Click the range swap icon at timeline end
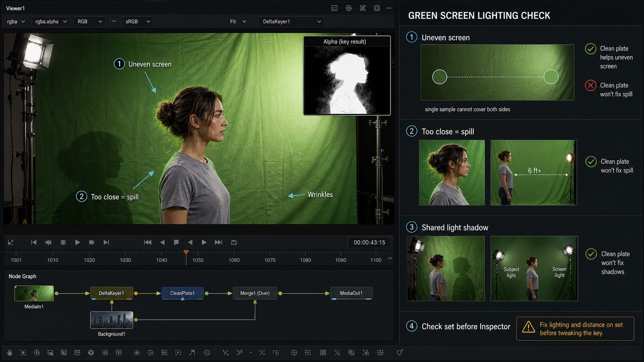The image size is (644, 362). [x=390, y=259]
